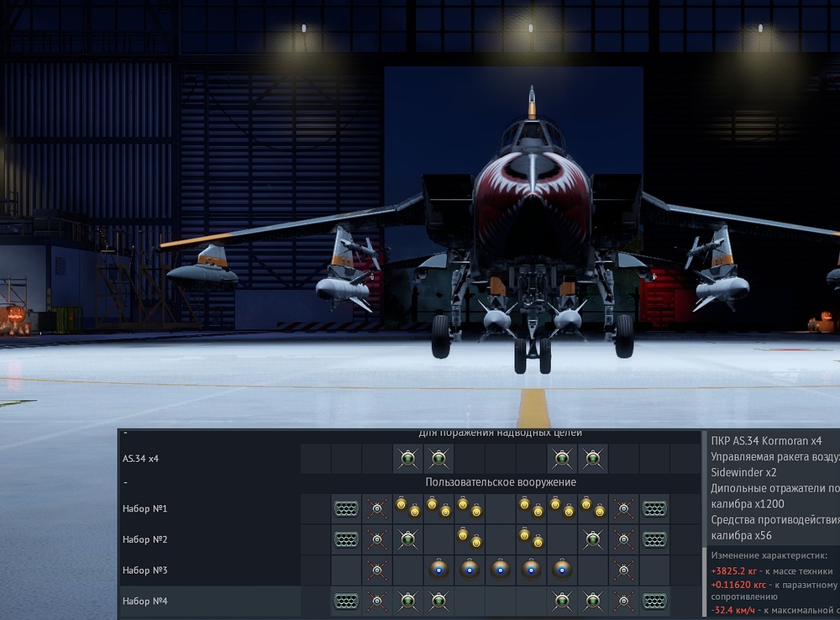Viewport: 840px width, 620px height.
Task: Click left Sidewinder missile icon in Набор №3
Action: [377, 570]
